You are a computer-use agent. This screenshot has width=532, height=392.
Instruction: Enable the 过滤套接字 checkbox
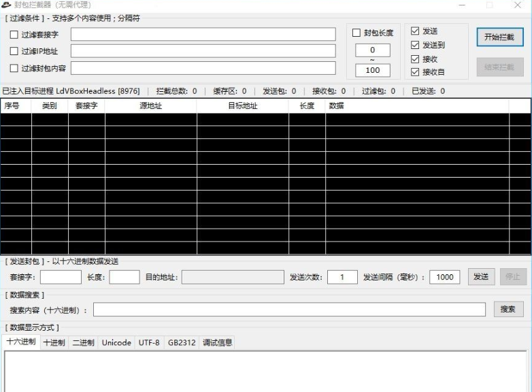click(14, 35)
